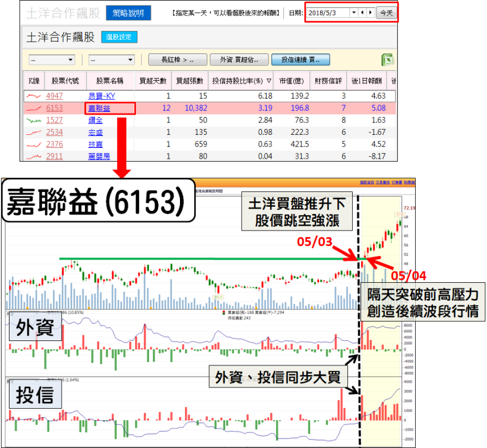Open the 麗嬰房 stock name link
487x448 pixels.
click(99, 156)
